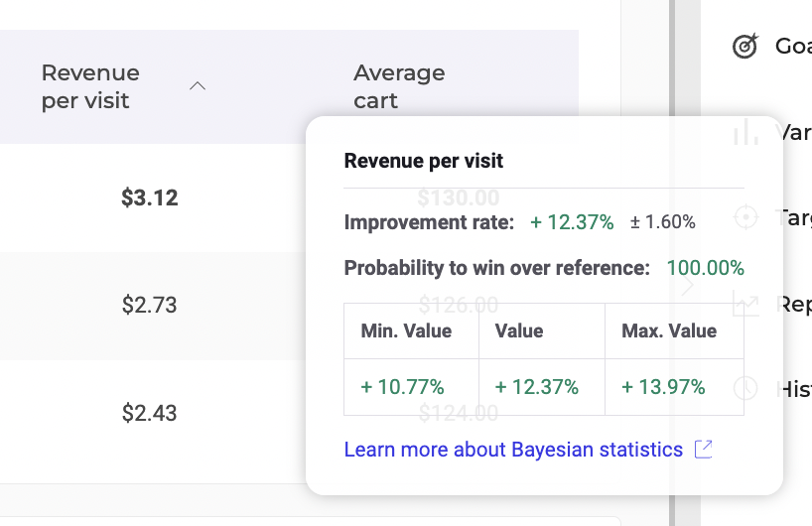Open the Variations bar chart icon
The width and height of the screenshot is (812, 526).
[744, 132]
